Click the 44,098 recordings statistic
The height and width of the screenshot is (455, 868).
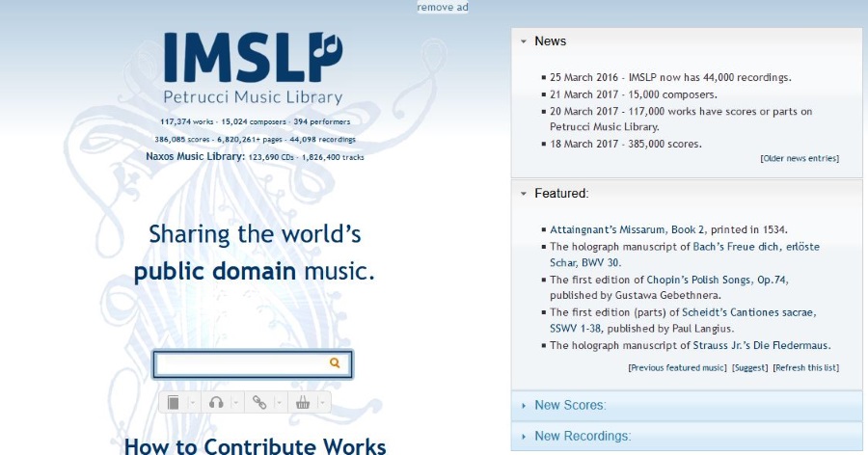(322, 140)
